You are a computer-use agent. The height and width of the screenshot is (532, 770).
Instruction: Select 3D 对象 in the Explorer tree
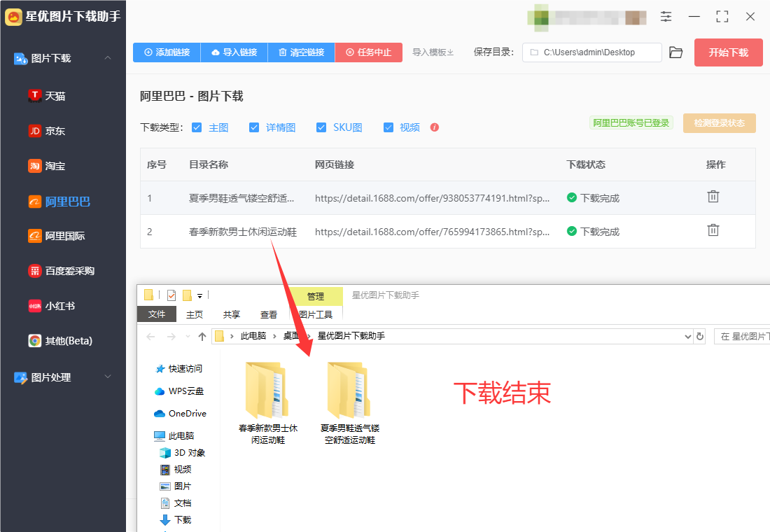182,453
